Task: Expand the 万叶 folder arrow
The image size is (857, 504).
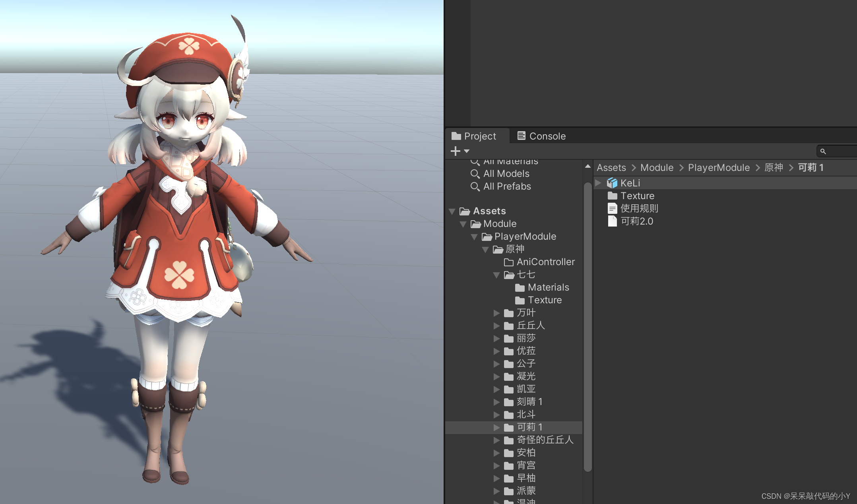Action: pos(496,313)
